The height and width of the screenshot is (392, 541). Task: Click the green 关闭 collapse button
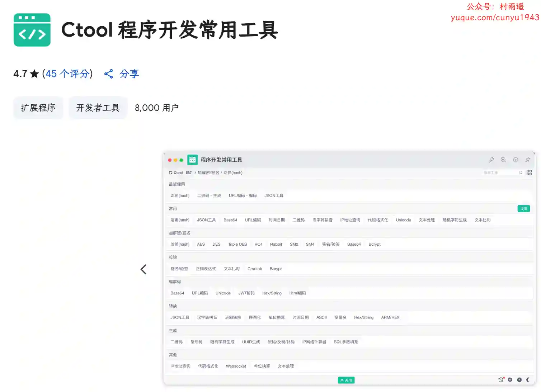pos(346,380)
